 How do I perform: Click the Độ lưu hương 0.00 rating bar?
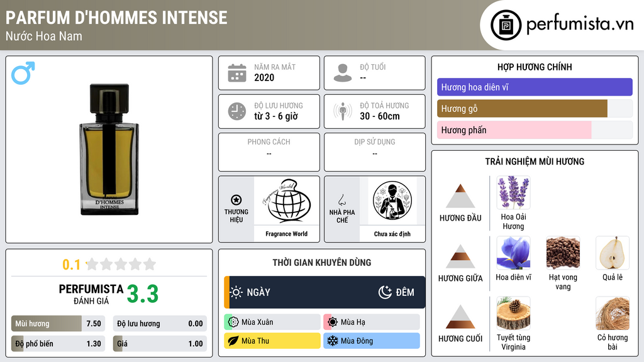point(160,324)
